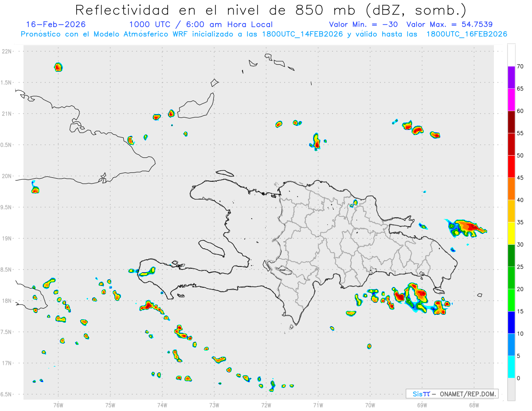The height and width of the screenshot is (411, 532).
Task: Click the '17N' latitude label
Action: click(x=7, y=363)
